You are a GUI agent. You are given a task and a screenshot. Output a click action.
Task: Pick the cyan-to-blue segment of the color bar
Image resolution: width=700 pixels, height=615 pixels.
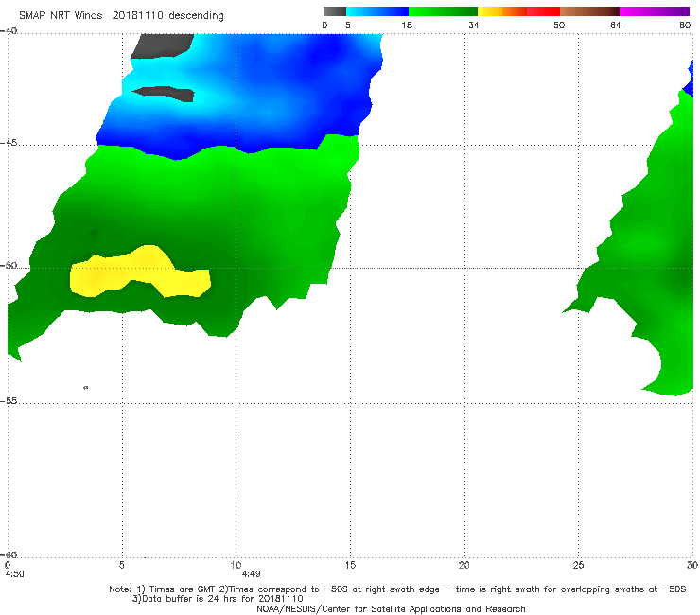coord(377,11)
